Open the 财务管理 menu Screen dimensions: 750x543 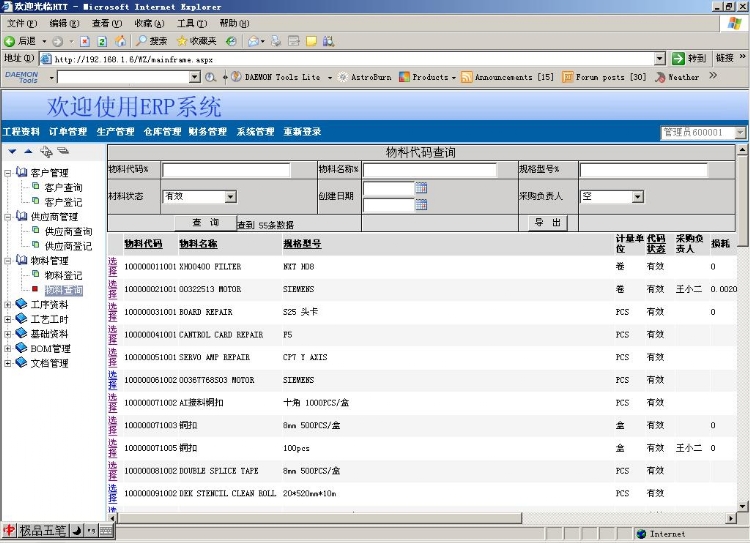(207, 132)
